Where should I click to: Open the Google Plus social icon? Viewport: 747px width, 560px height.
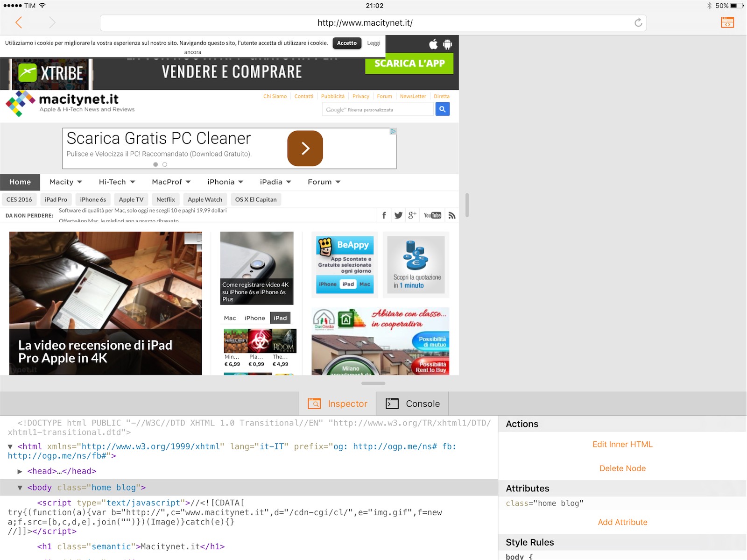click(x=412, y=215)
